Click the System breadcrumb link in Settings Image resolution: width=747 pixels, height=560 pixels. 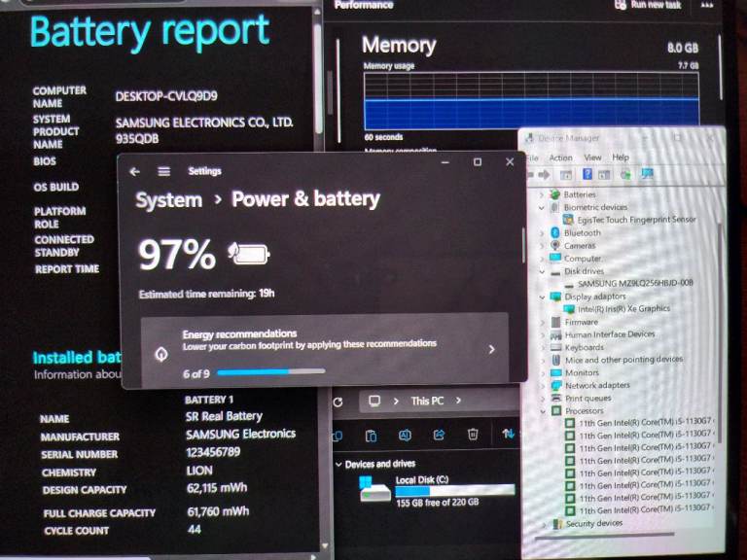pos(168,199)
